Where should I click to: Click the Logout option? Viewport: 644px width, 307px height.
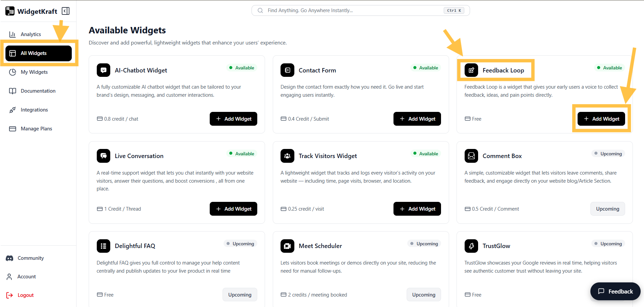point(25,295)
